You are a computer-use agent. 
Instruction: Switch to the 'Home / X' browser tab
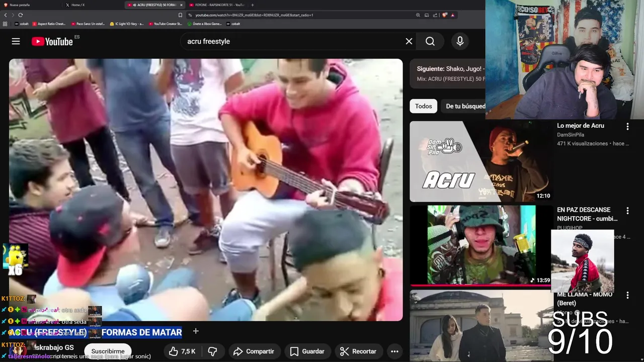tap(93, 5)
